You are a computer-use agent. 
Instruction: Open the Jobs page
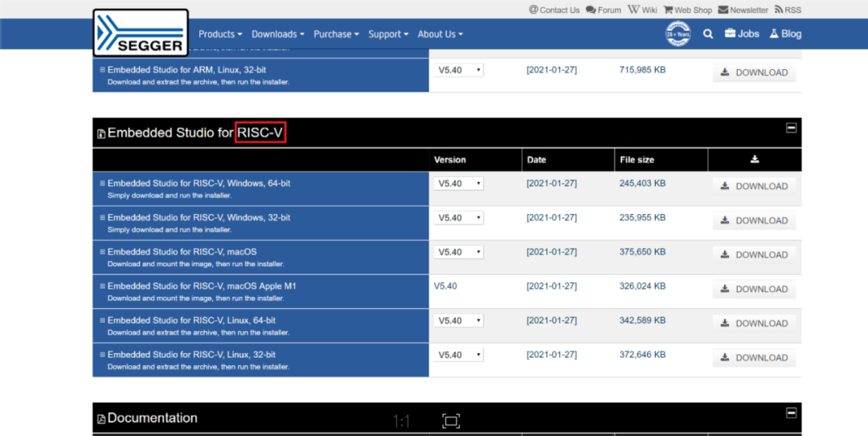coord(742,34)
